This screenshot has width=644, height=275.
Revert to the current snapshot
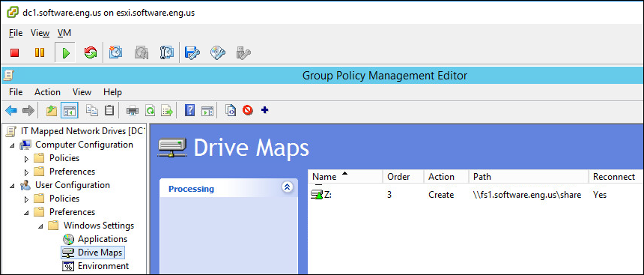142,52
